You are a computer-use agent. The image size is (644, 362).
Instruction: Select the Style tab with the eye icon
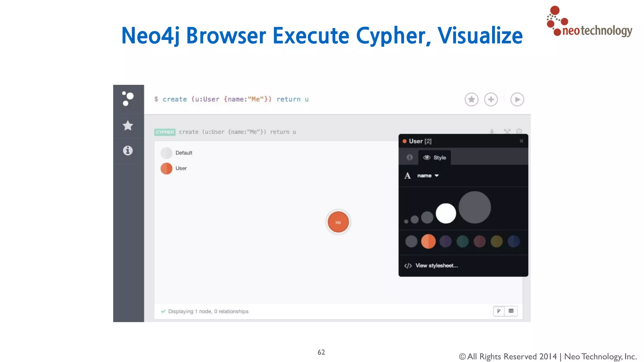[435, 157]
